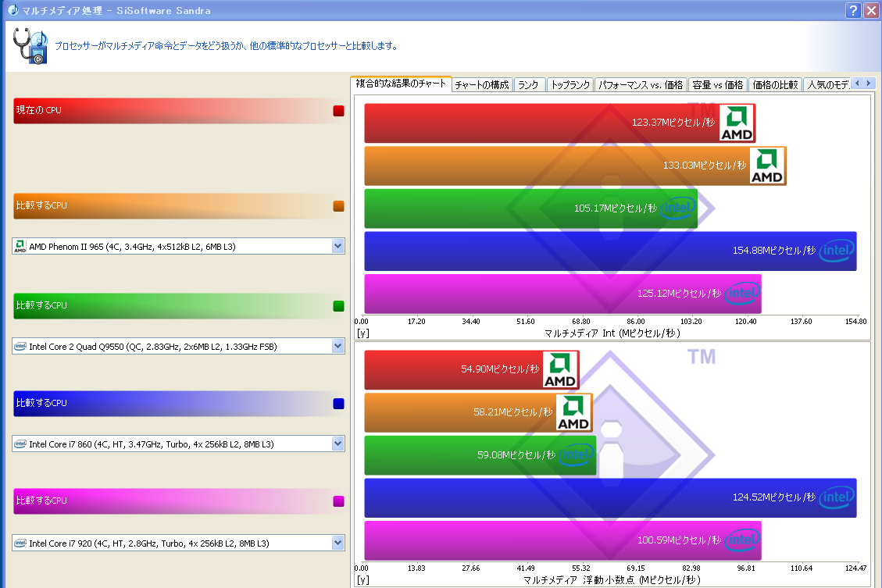The width and height of the screenshot is (882, 588).
Task: Click the orange swatch for the first 比較するCPU
Action: tap(338, 206)
